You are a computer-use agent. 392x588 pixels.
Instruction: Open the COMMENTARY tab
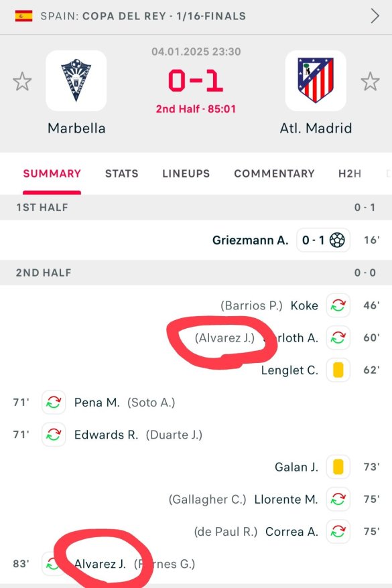(274, 173)
